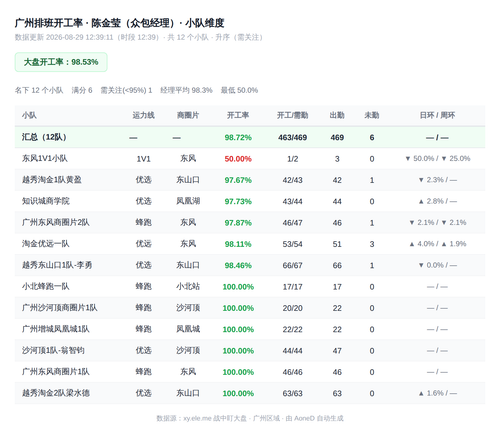Click the 大盘开工率 98.53% badge
Screen dimensions: 500x440
tap(61, 62)
